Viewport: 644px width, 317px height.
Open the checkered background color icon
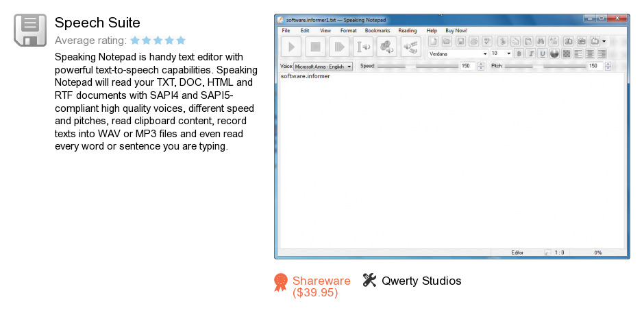click(x=567, y=54)
